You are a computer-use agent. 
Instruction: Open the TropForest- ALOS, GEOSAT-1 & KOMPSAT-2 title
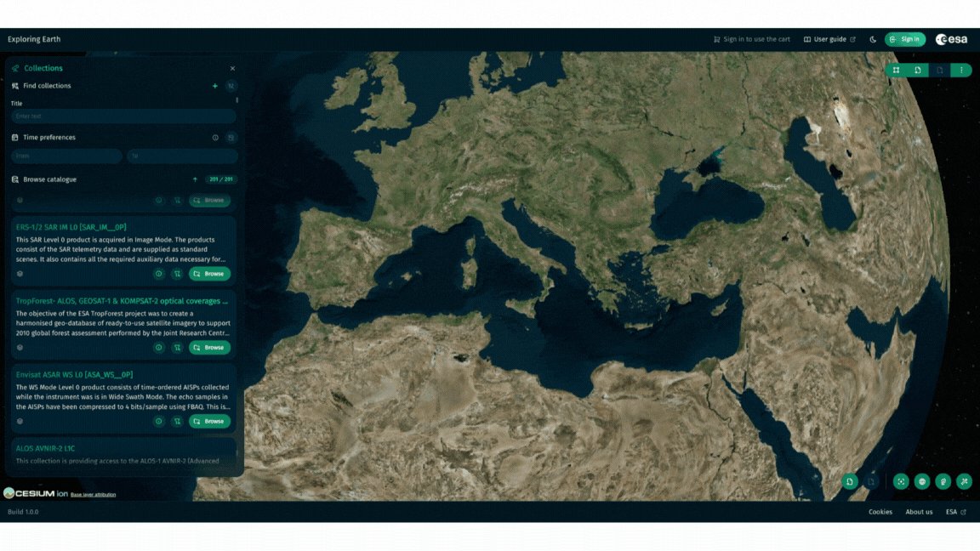122,301
